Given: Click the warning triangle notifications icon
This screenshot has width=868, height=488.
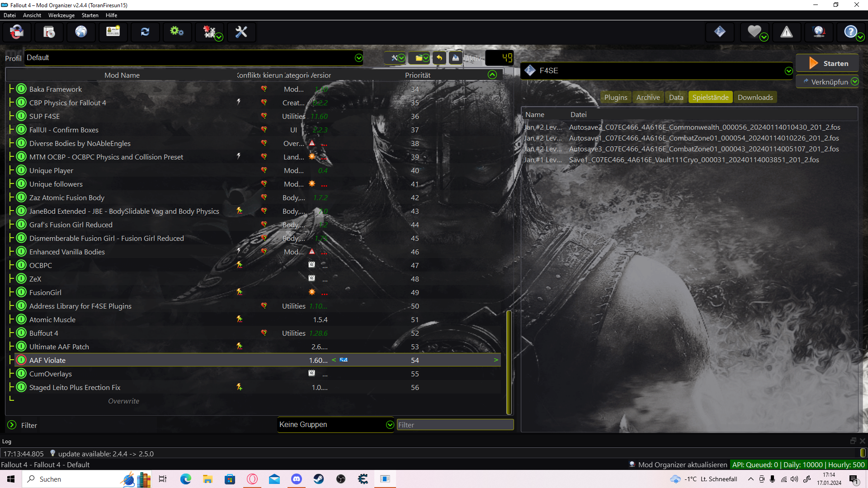Looking at the screenshot, I should 787,32.
